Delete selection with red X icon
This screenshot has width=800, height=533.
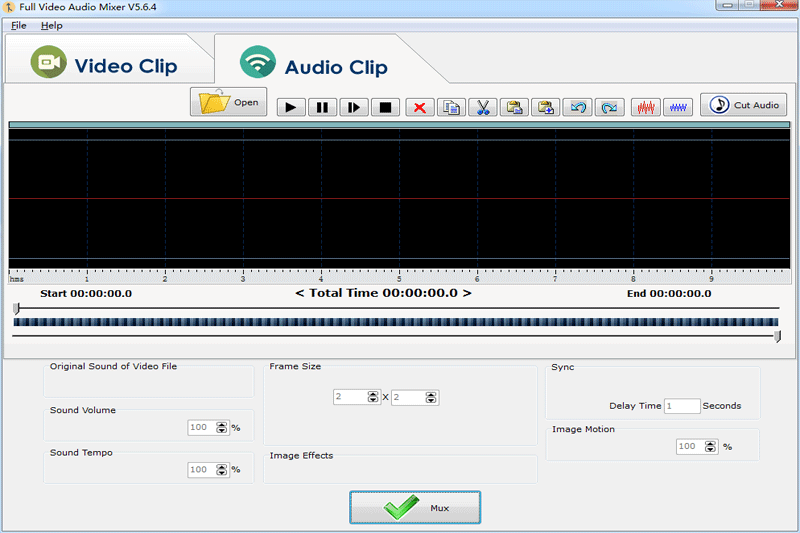420,107
